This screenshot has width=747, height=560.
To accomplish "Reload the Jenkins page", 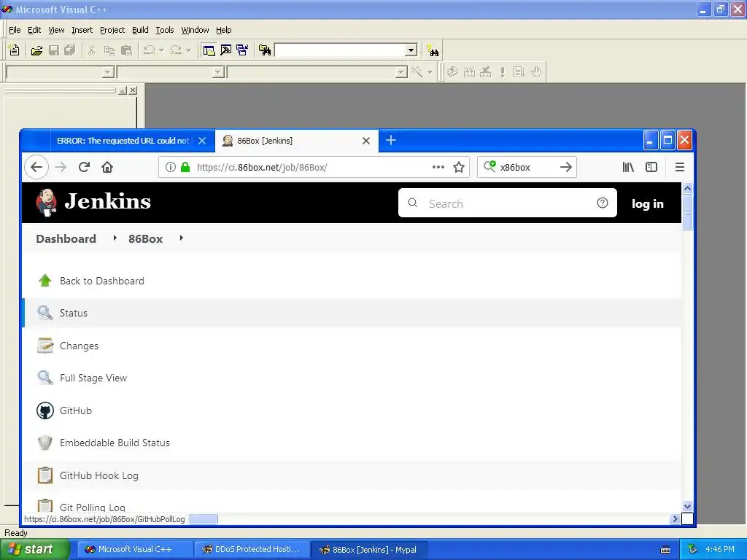I will pyautogui.click(x=85, y=167).
